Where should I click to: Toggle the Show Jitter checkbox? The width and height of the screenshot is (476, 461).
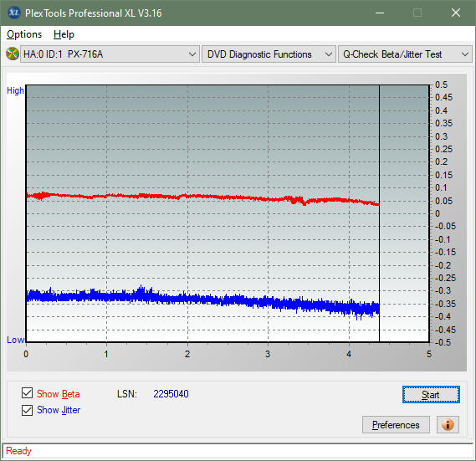[x=27, y=410]
